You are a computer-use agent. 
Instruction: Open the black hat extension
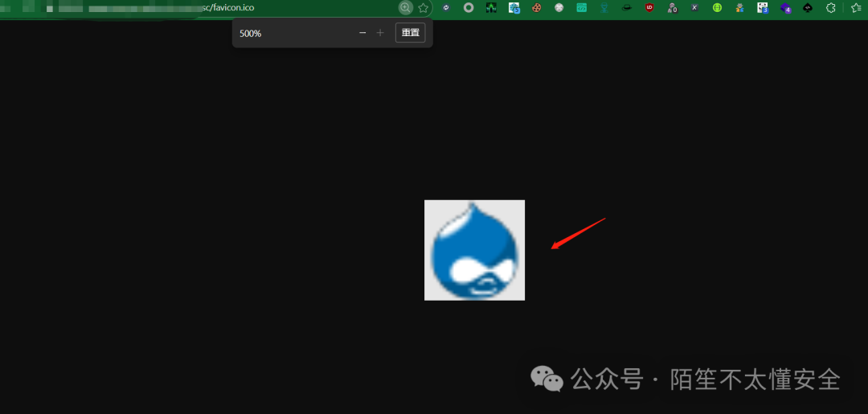(627, 8)
